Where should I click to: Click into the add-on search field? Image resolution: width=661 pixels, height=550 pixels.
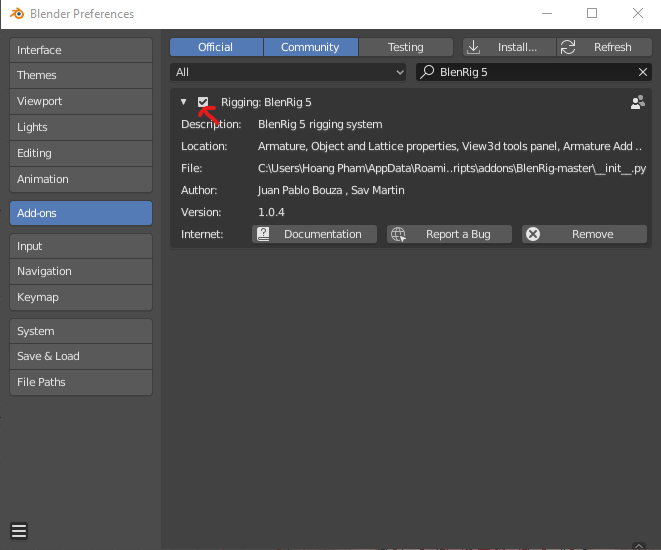(x=534, y=72)
